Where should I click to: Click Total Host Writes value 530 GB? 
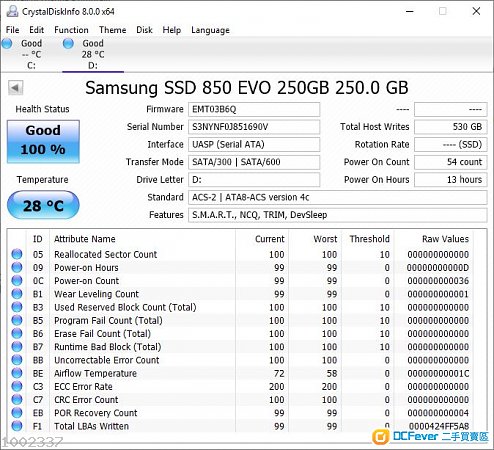451,127
